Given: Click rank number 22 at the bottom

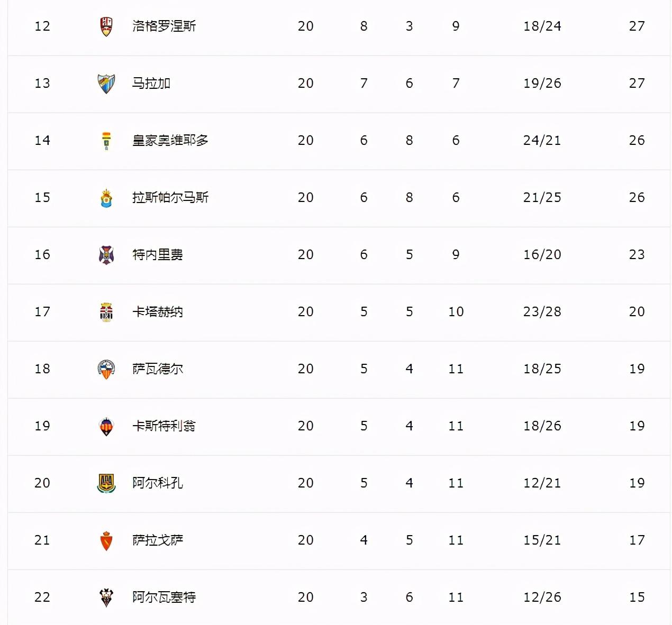Looking at the screenshot, I should tap(42, 597).
